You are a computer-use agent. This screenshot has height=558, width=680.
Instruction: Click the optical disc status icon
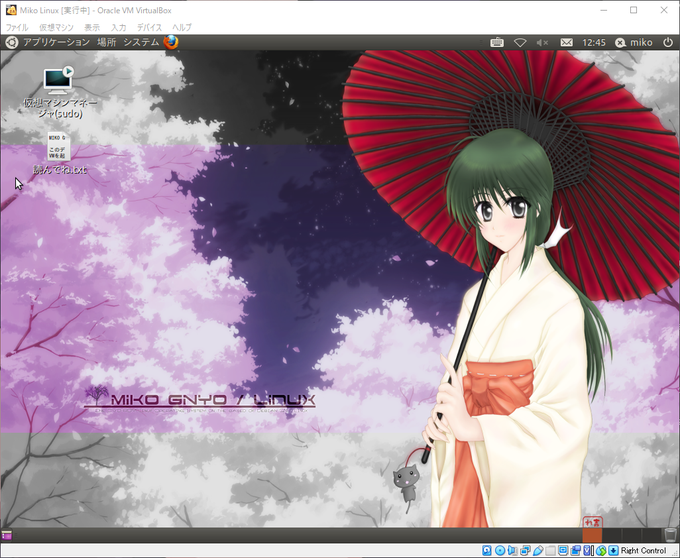pos(500,551)
